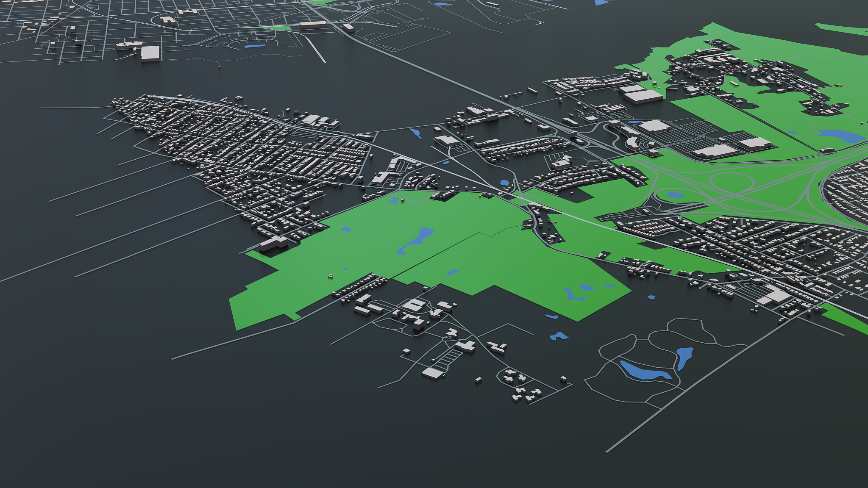Image resolution: width=868 pixels, height=488 pixels.
Task: Select the large white square building at top left
Action: pos(150,53)
